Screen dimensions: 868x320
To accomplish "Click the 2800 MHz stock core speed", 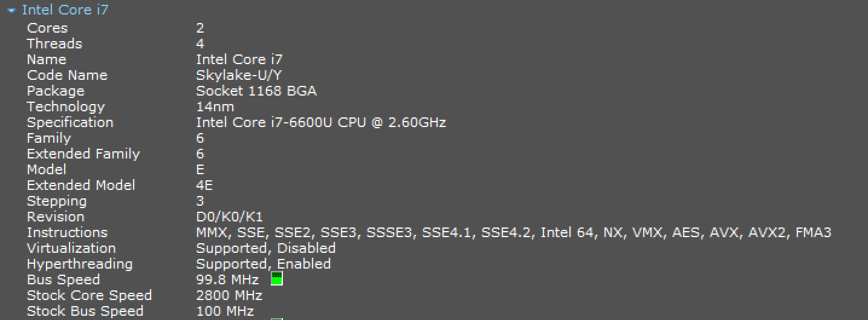I will (x=229, y=295).
